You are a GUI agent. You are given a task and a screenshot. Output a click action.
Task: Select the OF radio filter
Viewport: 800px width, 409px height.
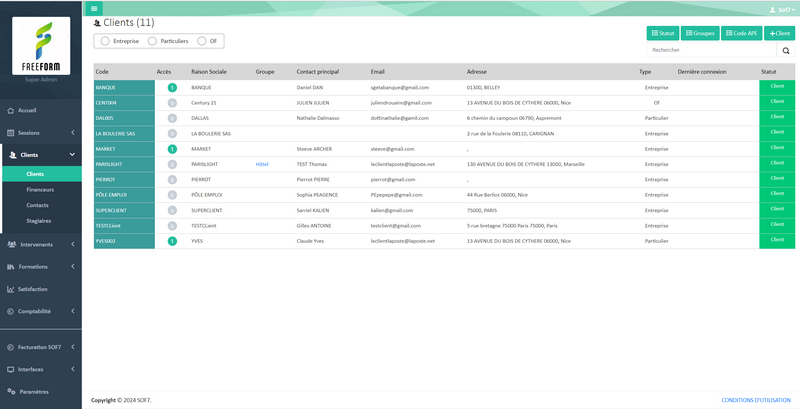[202, 41]
